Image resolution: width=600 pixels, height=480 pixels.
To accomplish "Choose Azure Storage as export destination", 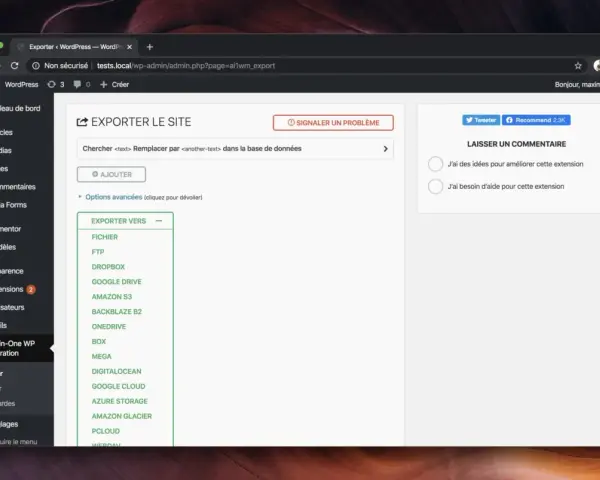I will click(119, 401).
